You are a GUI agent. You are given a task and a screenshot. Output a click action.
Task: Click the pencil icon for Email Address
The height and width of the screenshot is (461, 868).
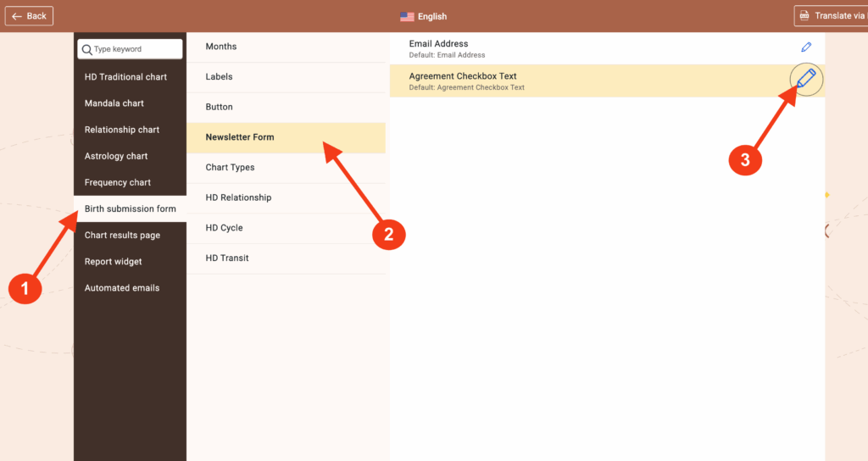pos(806,47)
